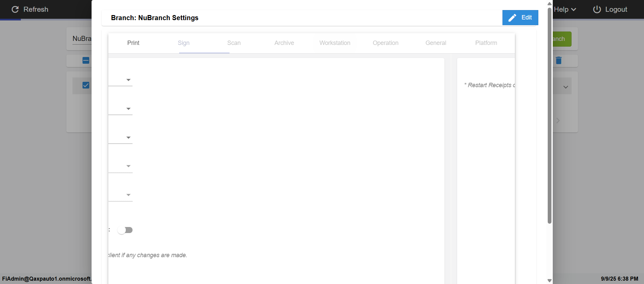Toggle the switch in the Print panel
This screenshot has height=284, width=644.
[x=125, y=230]
